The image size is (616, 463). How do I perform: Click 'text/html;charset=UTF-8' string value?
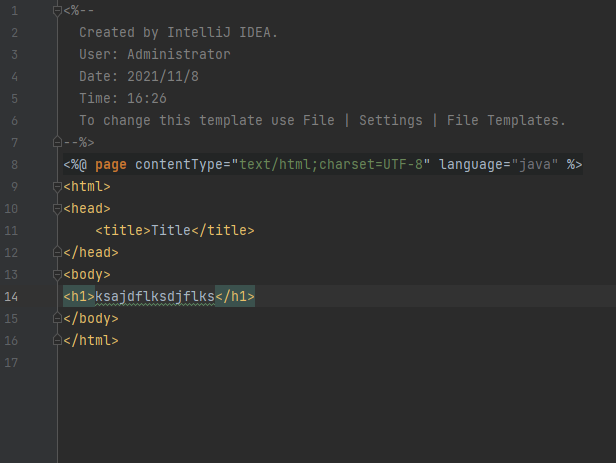331,165
